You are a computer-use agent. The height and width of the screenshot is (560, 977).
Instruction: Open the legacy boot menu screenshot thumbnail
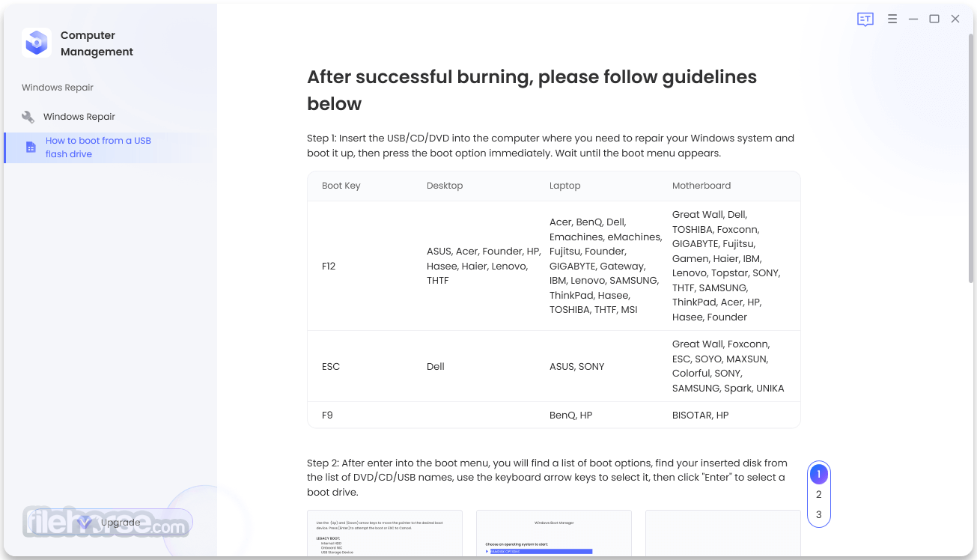click(x=385, y=534)
